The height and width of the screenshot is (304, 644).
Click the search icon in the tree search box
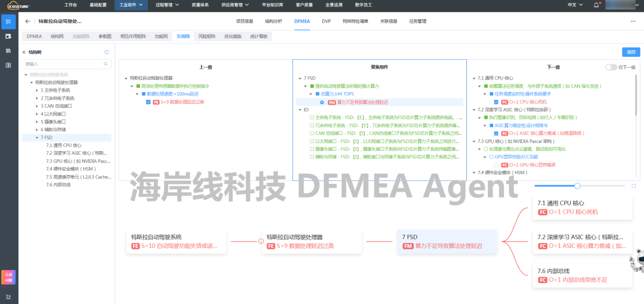106,64
